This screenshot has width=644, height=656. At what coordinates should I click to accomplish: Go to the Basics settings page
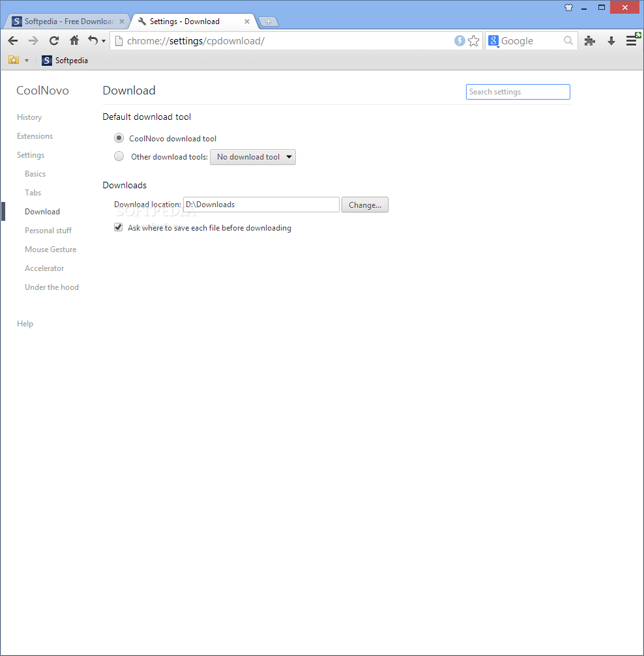tap(35, 174)
